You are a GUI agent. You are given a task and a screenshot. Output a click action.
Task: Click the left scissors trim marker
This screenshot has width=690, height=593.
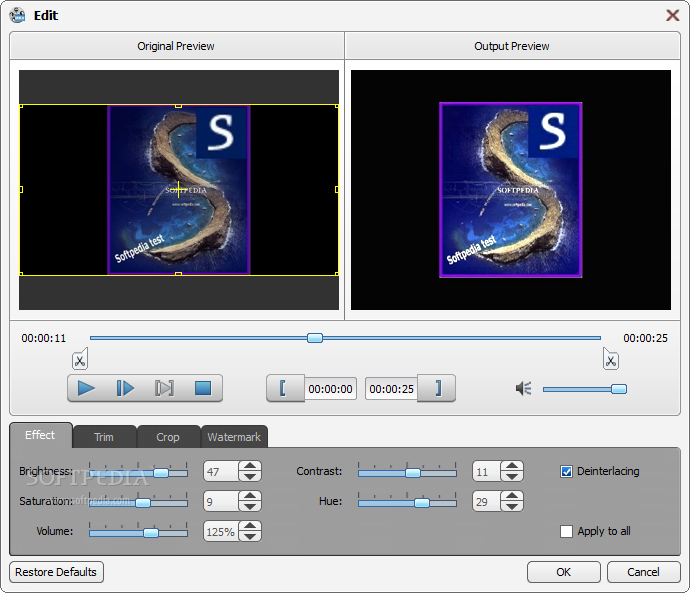click(80, 359)
